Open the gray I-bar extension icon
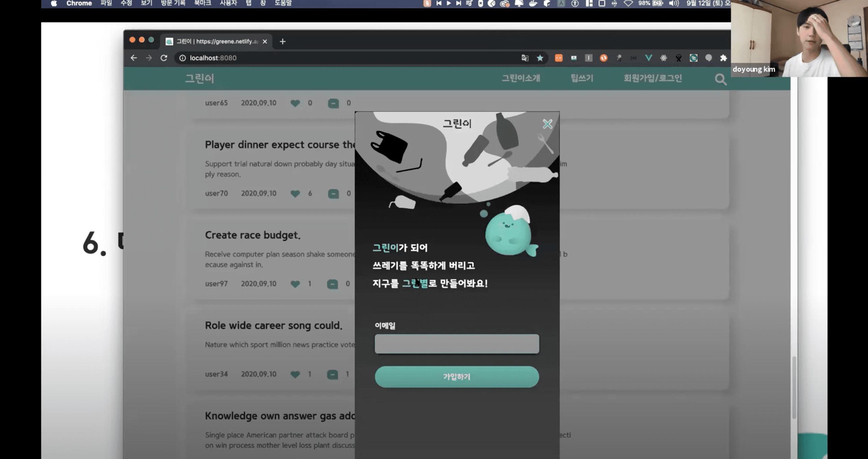868x459 pixels. pyautogui.click(x=588, y=58)
